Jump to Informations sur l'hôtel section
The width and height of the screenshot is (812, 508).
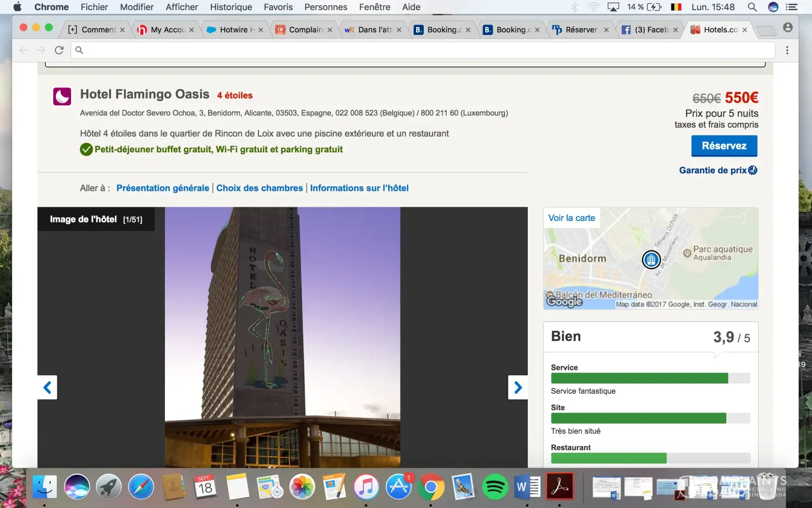pyautogui.click(x=359, y=188)
